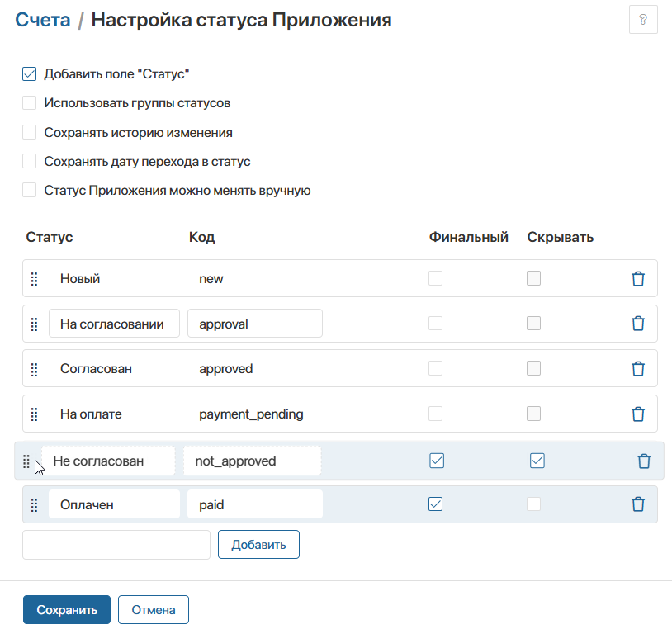672x629 pixels.
Task: Click drag handle of Оплачен row
Action: (x=35, y=505)
